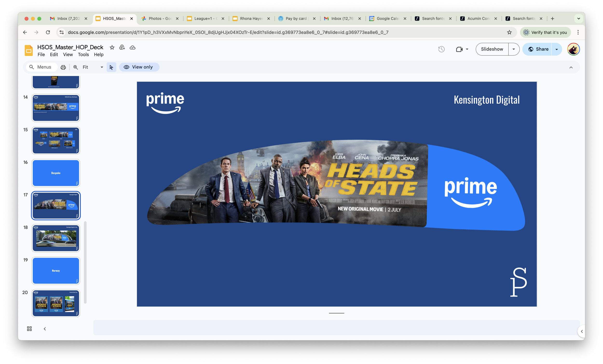Hide the menus with collapse chevron
Image resolution: width=603 pixels, height=364 pixels.
click(571, 67)
